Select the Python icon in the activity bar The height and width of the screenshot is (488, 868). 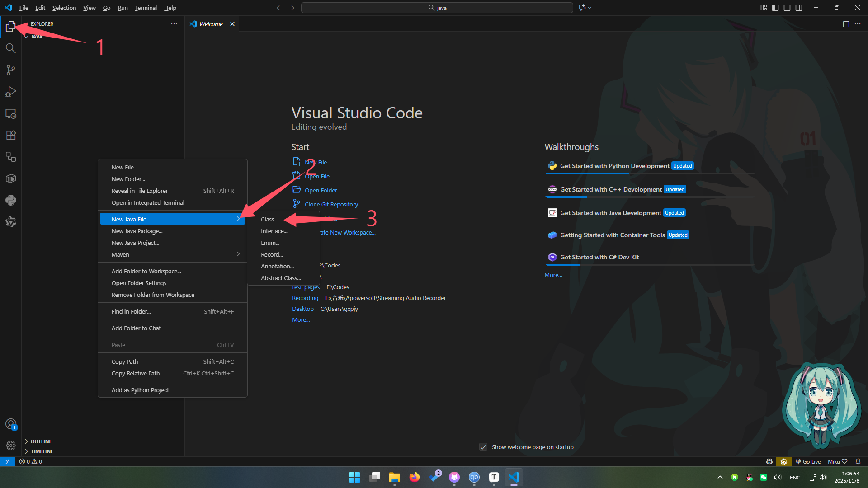11,200
